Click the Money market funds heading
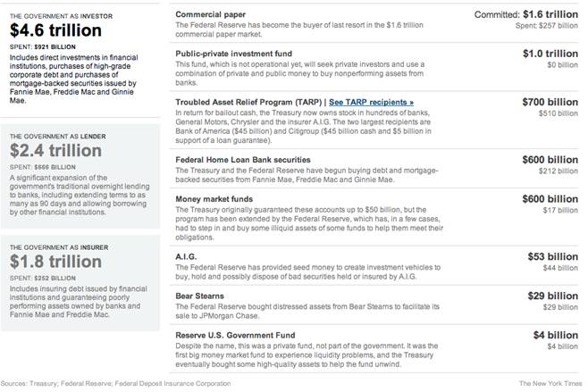588x392 pixels. click(219, 197)
